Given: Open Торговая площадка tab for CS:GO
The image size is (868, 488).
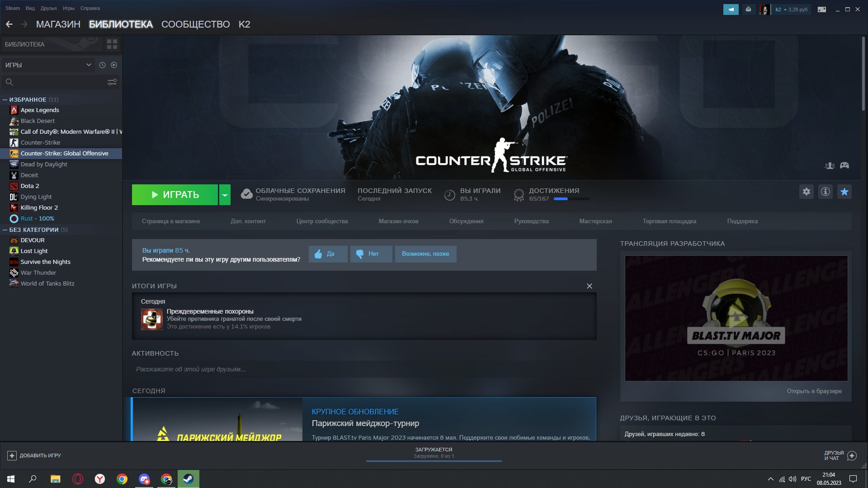Looking at the screenshot, I should tap(669, 221).
